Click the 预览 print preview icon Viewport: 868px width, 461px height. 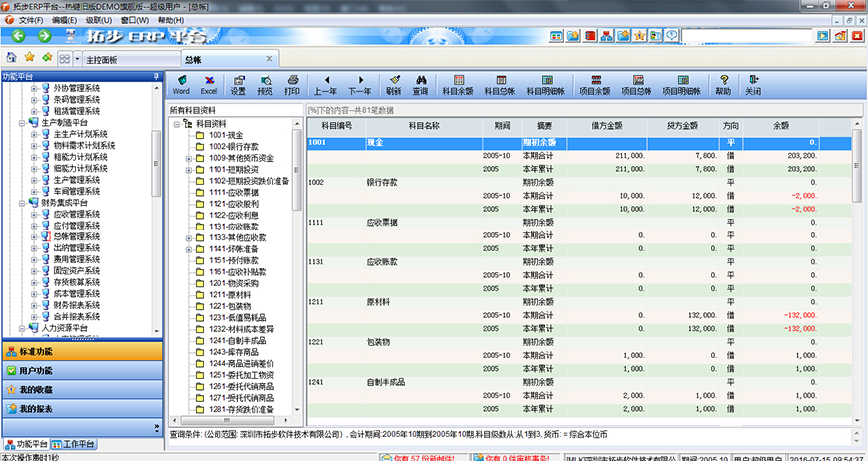[x=265, y=84]
